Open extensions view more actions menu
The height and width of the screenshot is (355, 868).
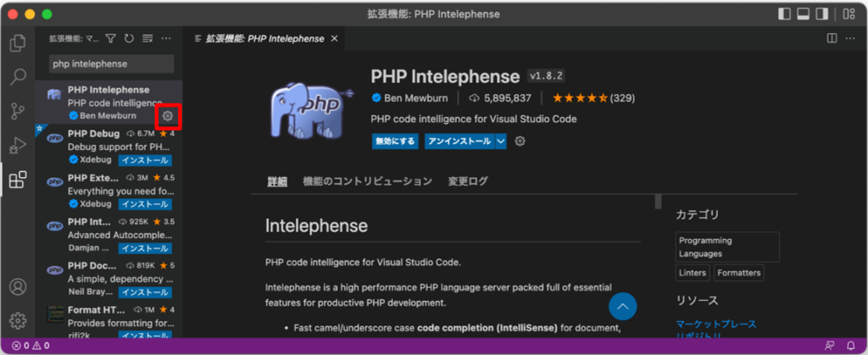click(166, 38)
